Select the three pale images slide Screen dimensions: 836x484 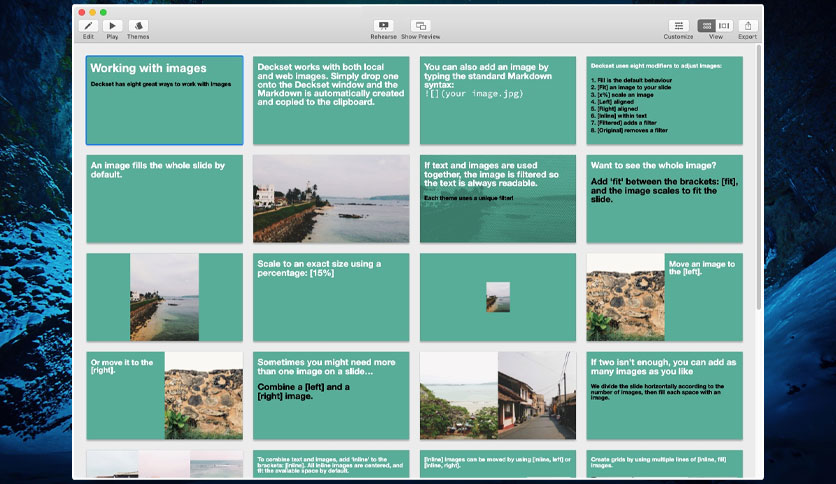(x=165, y=464)
